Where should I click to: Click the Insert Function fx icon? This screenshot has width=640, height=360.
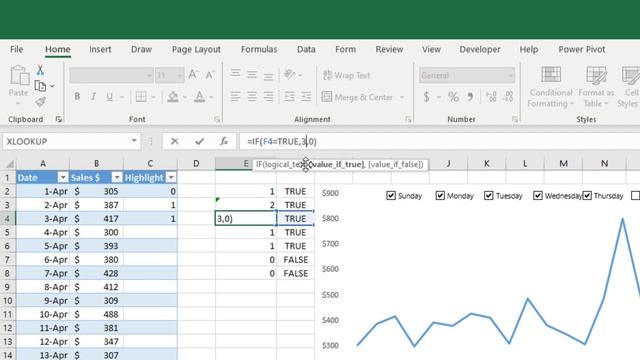224,141
